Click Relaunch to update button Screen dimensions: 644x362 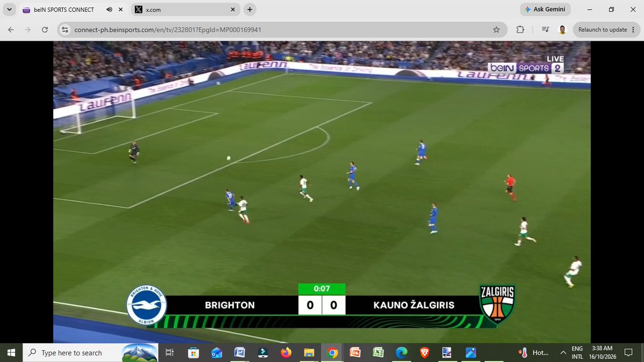tap(603, 29)
